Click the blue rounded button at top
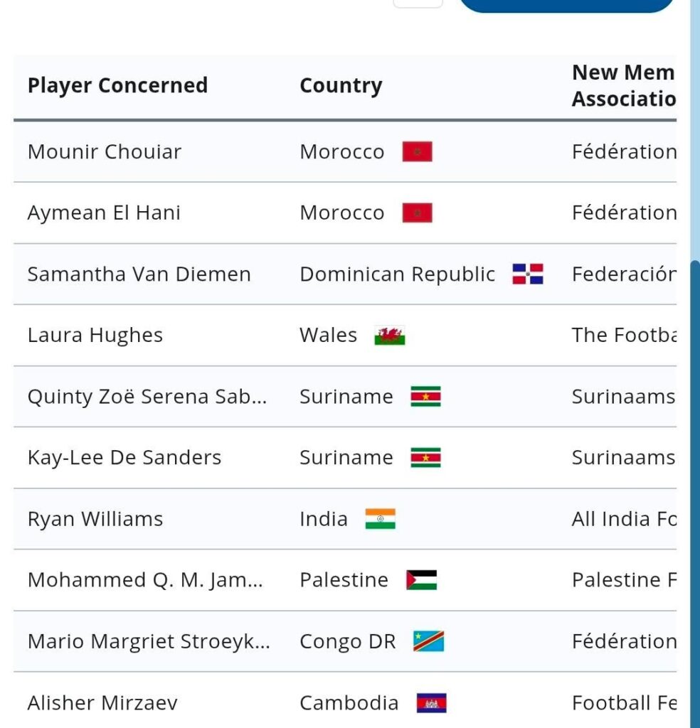 [x=566, y=4]
